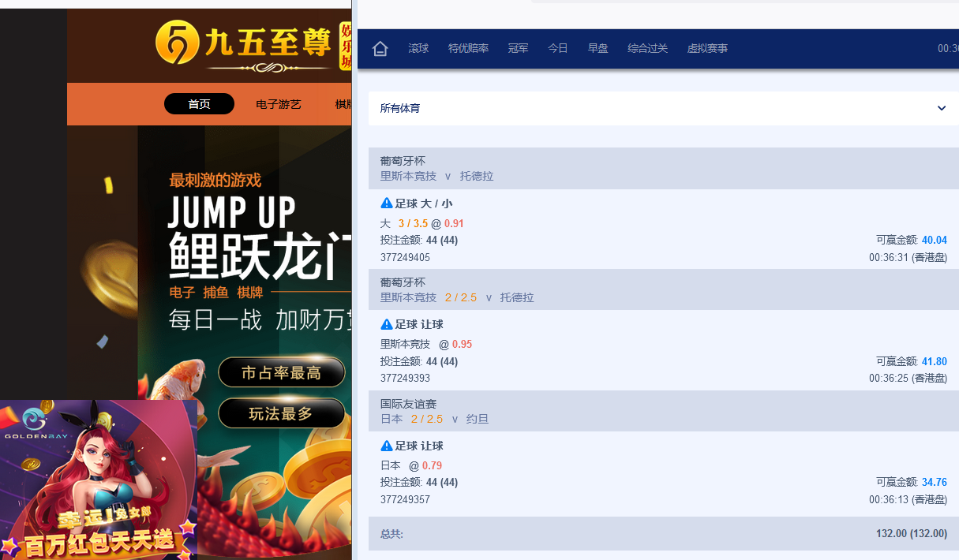The image size is (959, 560).
Task: Click the JUMP UP banner title
Action: 232,211
